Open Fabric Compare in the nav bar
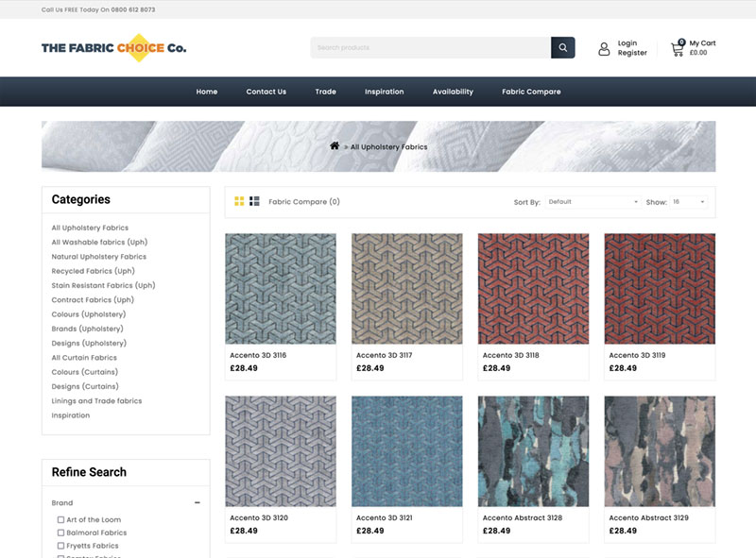 click(531, 92)
